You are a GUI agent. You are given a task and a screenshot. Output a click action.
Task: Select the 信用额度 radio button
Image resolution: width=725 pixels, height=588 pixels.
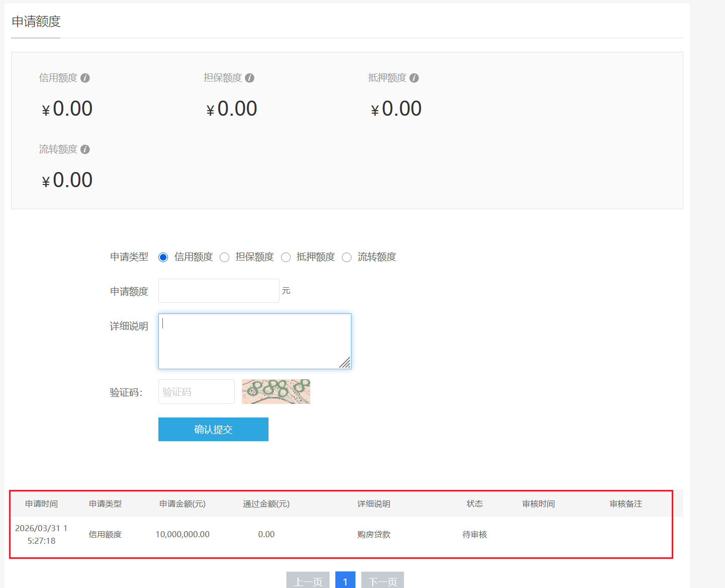pyautogui.click(x=163, y=258)
